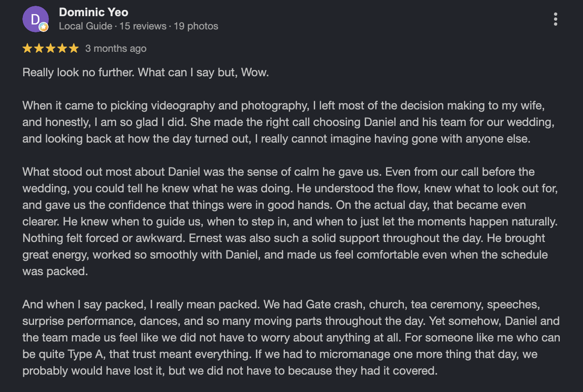Click the paragraph starting "And when I say packed"
The height and width of the screenshot is (392, 583).
291,337
